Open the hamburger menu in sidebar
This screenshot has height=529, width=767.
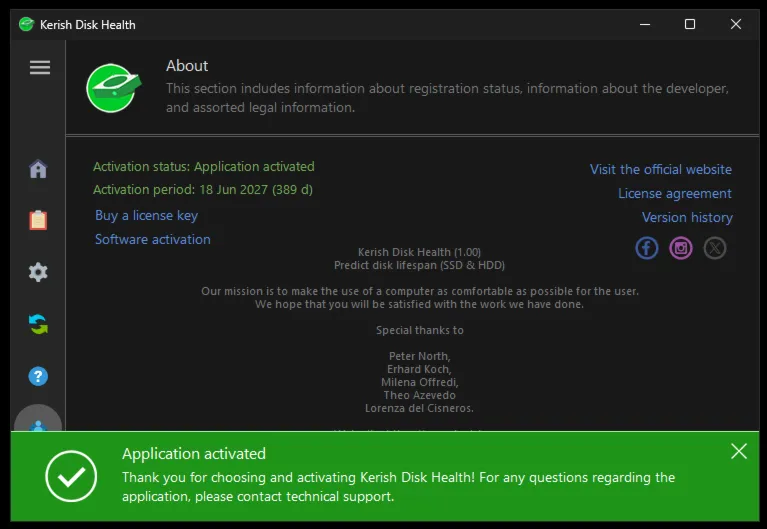[x=40, y=68]
